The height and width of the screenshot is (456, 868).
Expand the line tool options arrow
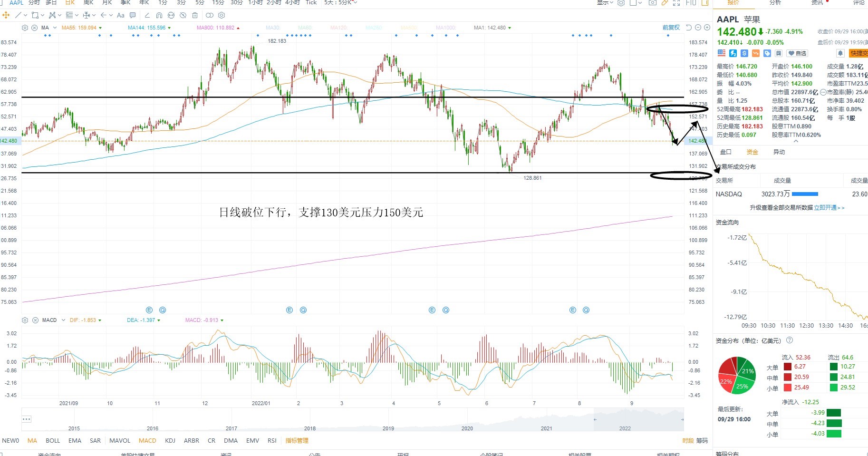pyautogui.click(x=25, y=15)
